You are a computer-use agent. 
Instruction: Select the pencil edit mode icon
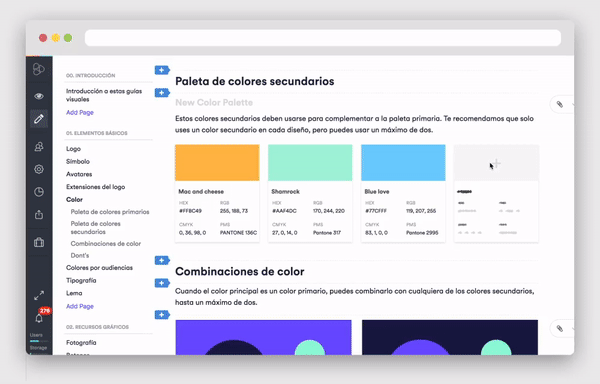(x=39, y=119)
